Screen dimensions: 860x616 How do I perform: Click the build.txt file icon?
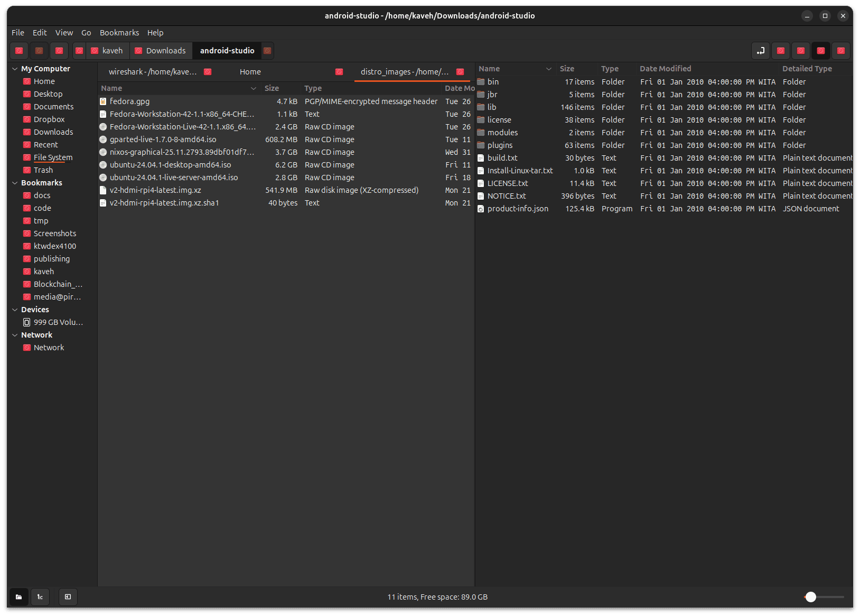(481, 158)
